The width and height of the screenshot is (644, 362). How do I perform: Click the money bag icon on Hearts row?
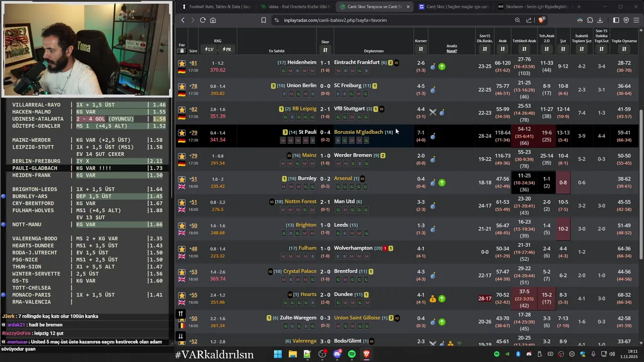click(x=433, y=299)
